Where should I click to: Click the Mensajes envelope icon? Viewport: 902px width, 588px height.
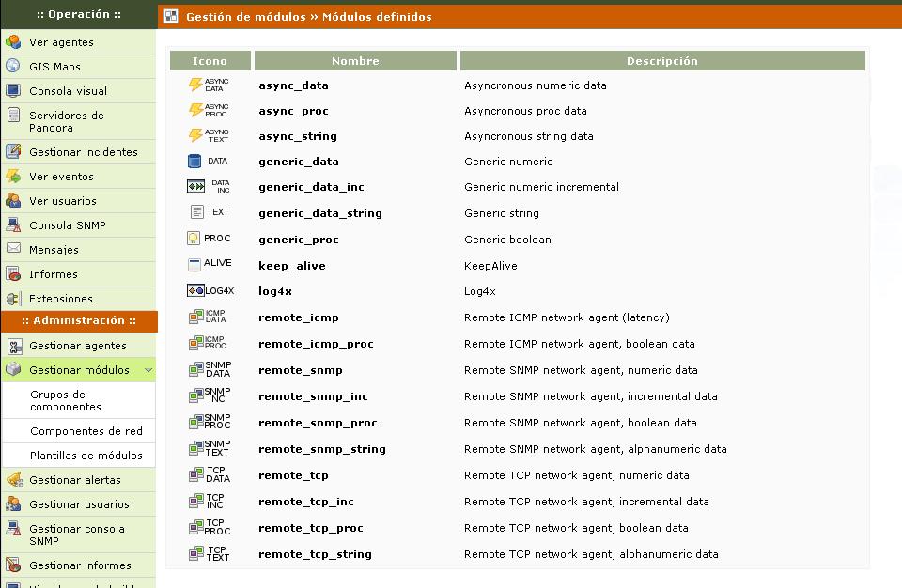pyautogui.click(x=13, y=250)
